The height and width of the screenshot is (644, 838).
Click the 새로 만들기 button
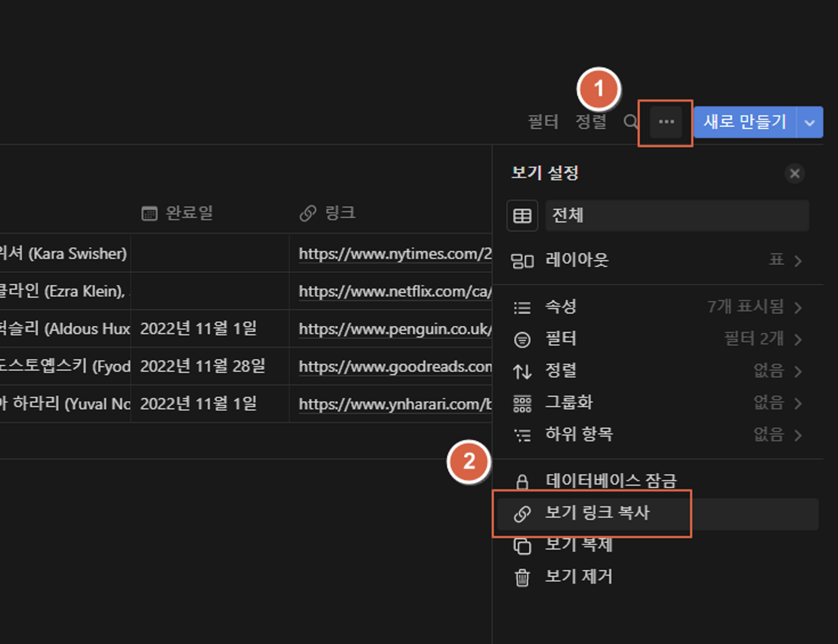744,122
